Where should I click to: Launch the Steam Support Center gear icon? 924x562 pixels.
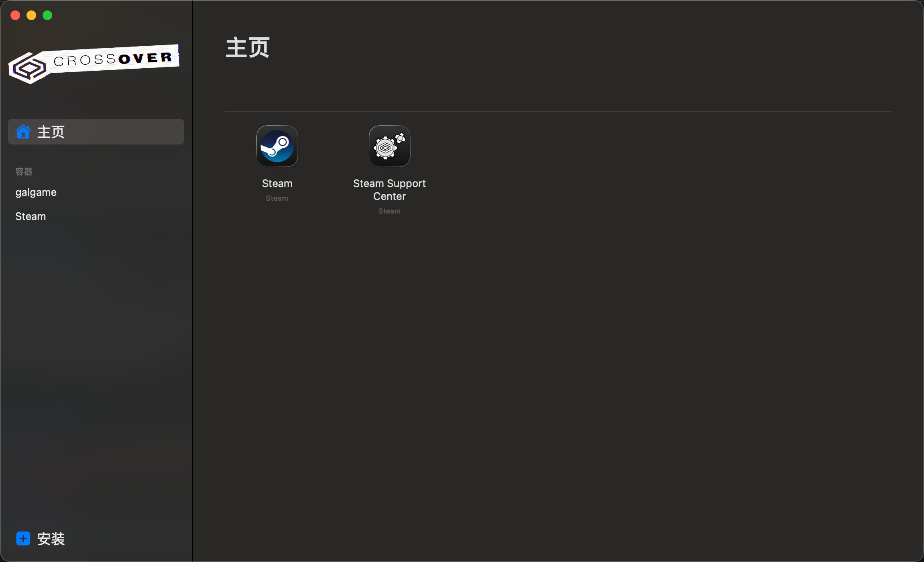389,146
